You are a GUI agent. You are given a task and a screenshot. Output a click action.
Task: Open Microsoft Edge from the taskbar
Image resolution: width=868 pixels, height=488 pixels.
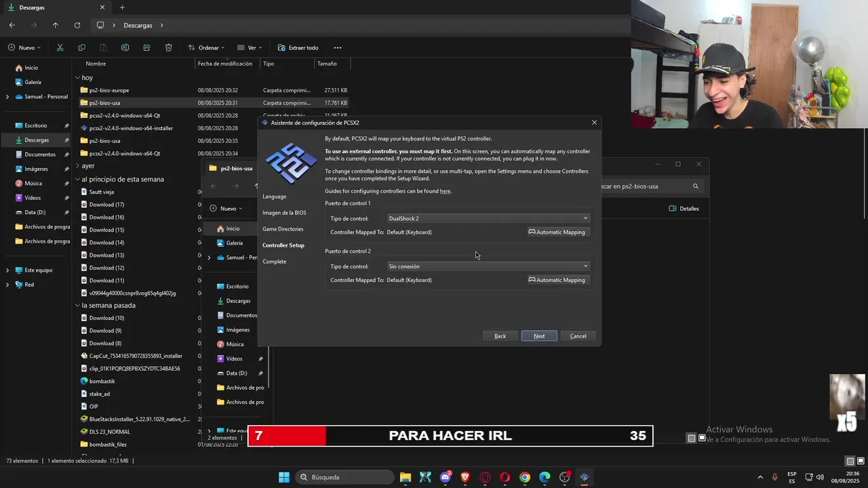point(545,477)
